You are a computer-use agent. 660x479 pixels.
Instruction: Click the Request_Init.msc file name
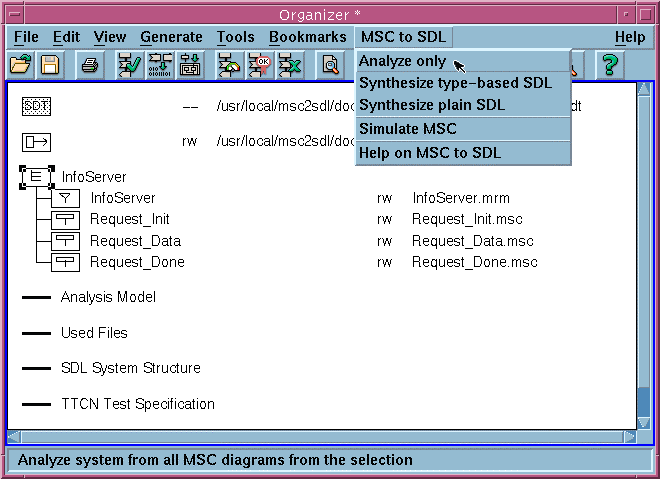click(467, 219)
